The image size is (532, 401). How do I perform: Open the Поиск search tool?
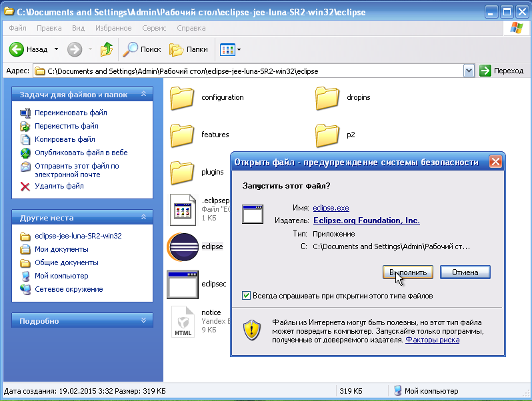point(142,49)
